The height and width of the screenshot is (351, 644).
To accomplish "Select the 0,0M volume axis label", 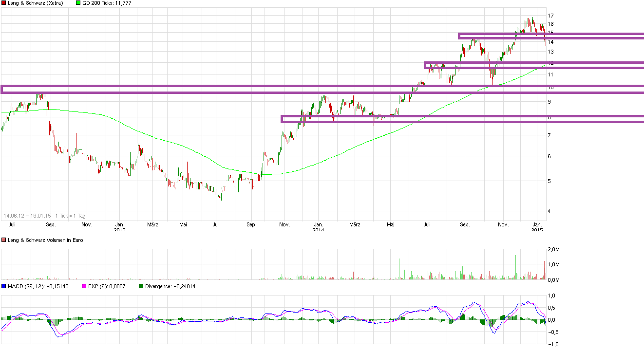I will pos(554,280).
